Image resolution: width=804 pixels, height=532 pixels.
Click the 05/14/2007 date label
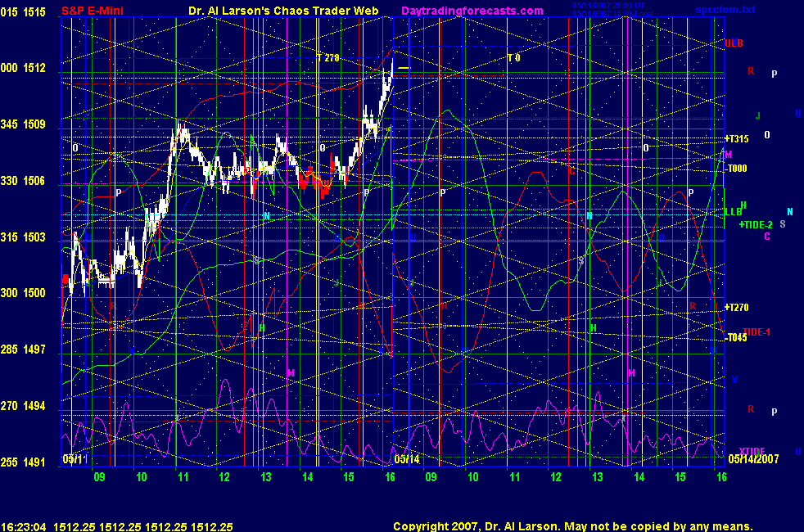753,459
